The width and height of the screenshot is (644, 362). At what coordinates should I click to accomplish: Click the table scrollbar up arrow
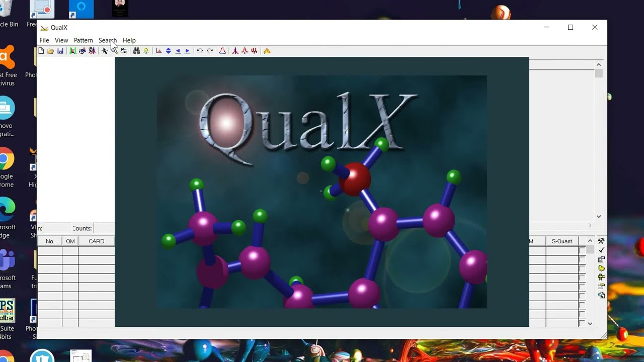590,241
